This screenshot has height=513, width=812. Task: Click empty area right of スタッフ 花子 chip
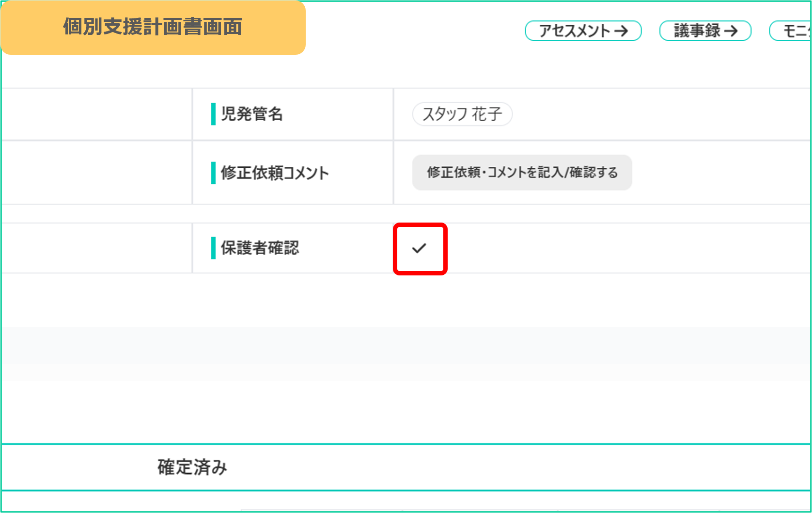[661, 114]
